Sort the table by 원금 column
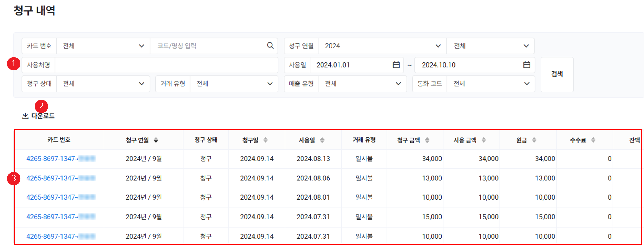644x245 pixels. click(x=534, y=140)
